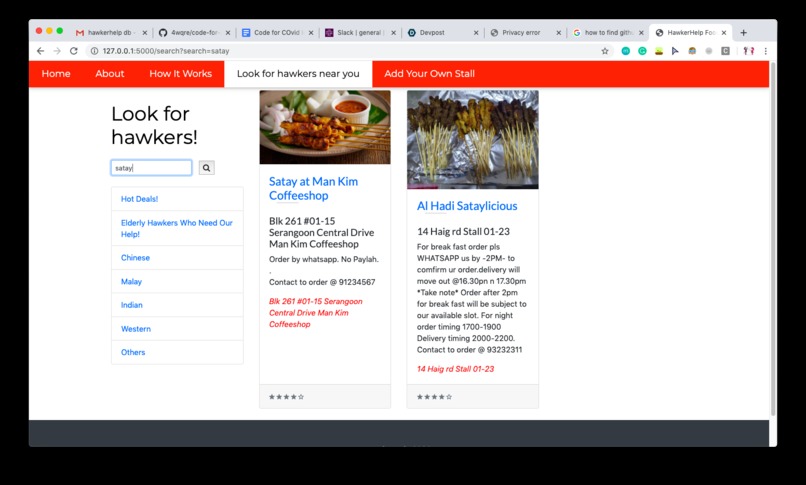Open the How It Works nav item
This screenshot has width=806, height=485.
180,73
